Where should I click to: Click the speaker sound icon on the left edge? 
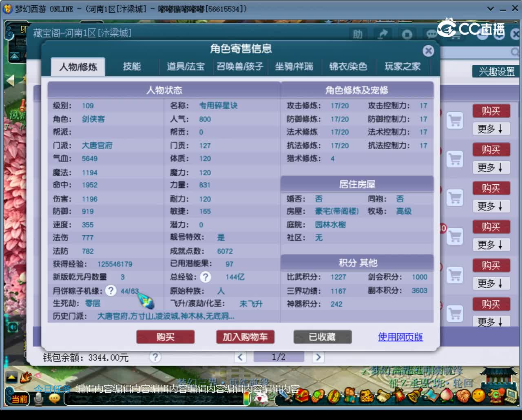pos(13,327)
